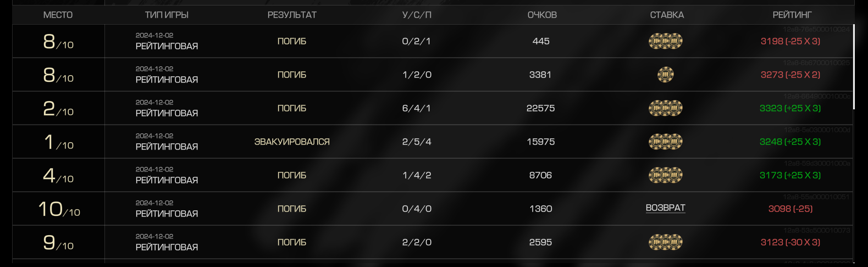
Task: Click single chip stake icon in 3381-points row
Action: click(665, 75)
